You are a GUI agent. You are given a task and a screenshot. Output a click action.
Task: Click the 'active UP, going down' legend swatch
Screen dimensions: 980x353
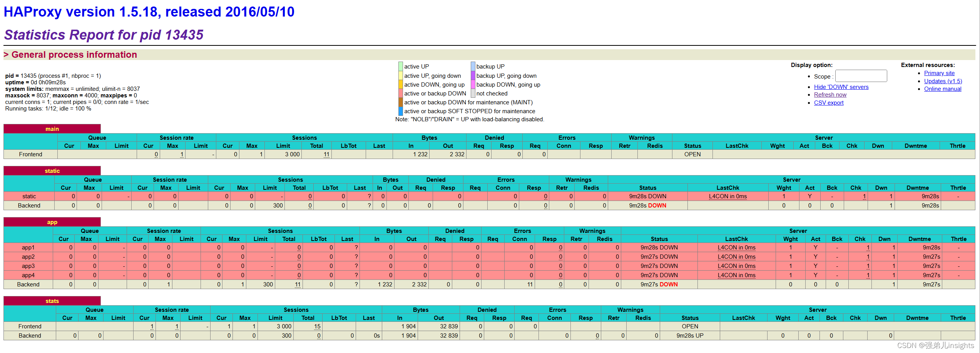[x=401, y=75]
